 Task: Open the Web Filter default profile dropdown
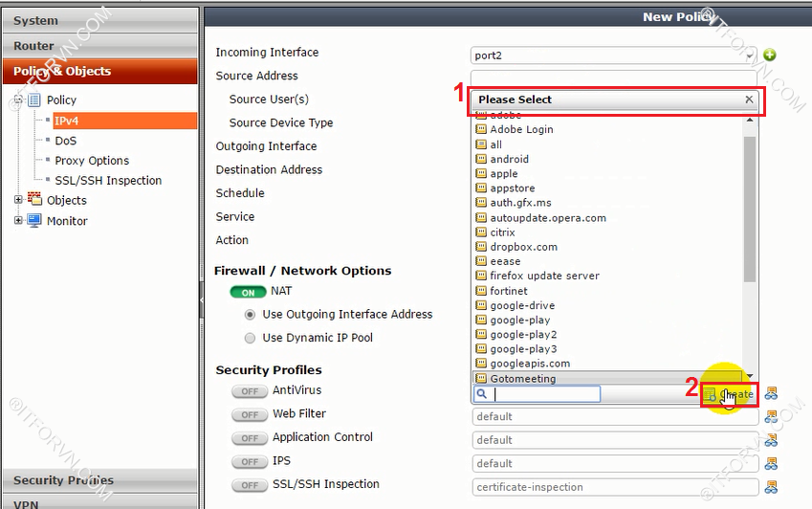(x=615, y=416)
